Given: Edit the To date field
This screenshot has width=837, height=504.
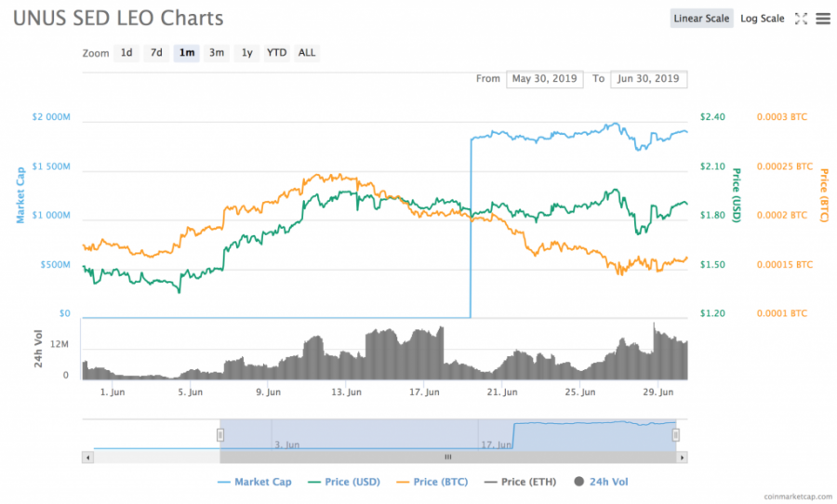Looking at the screenshot, I should click(x=648, y=79).
